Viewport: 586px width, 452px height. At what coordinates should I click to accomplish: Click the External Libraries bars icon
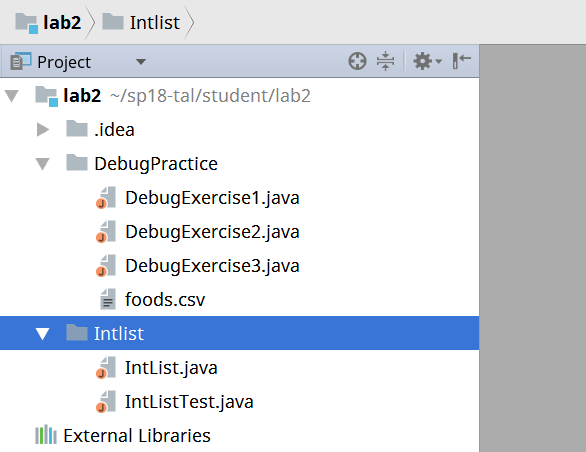coord(46,435)
